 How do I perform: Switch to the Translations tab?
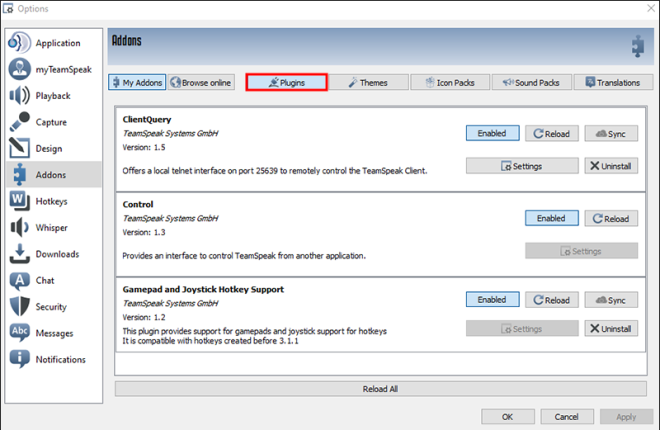[x=613, y=82]
